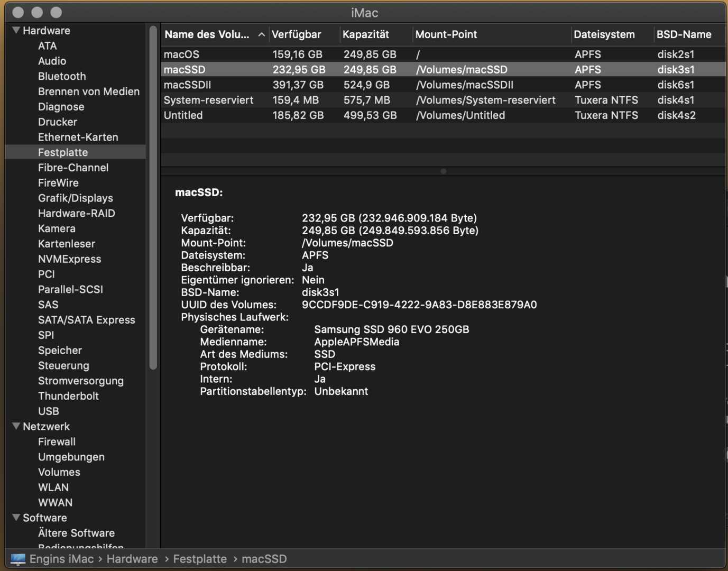Sort by Dateisystem column header
Viewport: 728px width, 571px height.
tap(604, 34)
